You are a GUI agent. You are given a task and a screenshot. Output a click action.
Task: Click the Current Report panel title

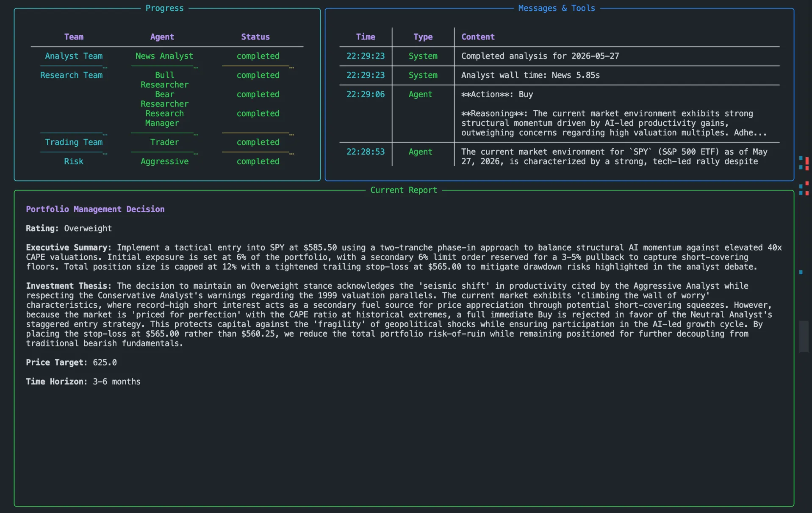pyautogui.click(x=403, y=190)
